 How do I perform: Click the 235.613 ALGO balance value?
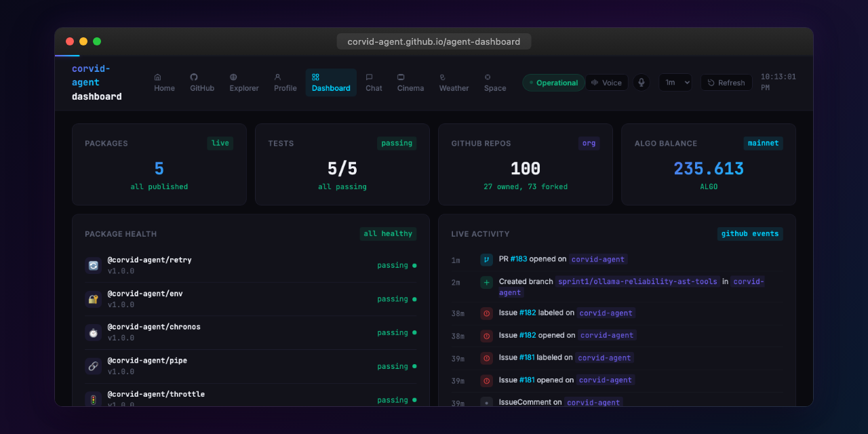pyautogui.click(x=709, y=168)
